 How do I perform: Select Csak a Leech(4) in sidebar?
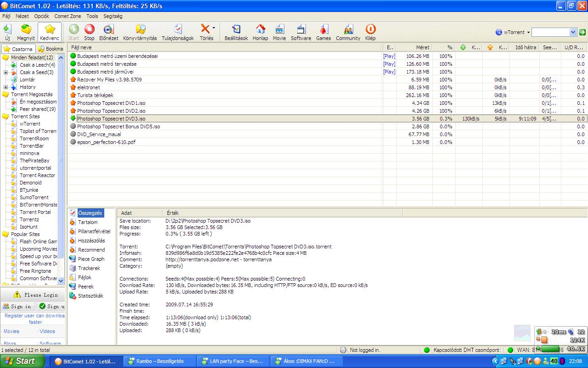[x=37, y=65]
